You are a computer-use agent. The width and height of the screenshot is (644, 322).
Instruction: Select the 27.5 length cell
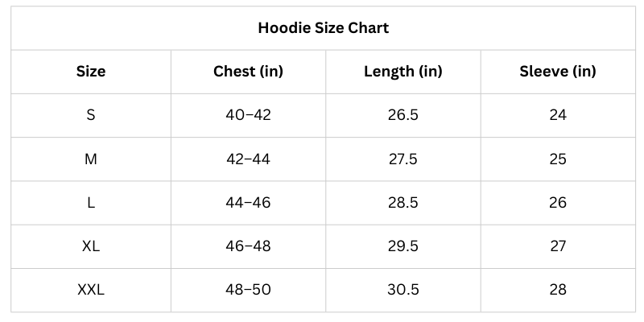tap(403, 159)
